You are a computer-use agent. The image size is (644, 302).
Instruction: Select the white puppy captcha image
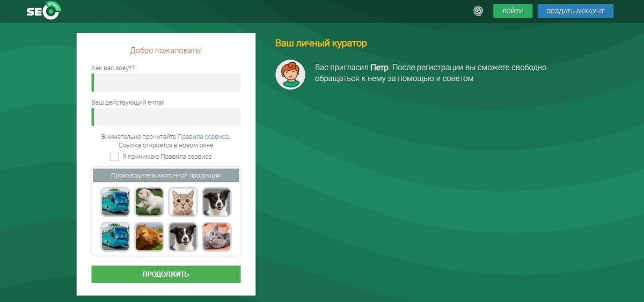(149, 202)
